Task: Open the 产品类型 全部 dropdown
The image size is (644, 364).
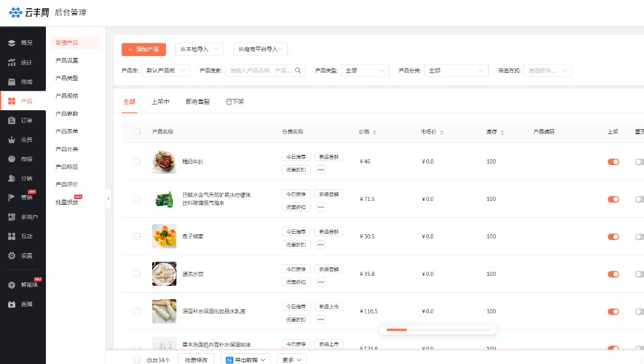Action: [365, 71]
